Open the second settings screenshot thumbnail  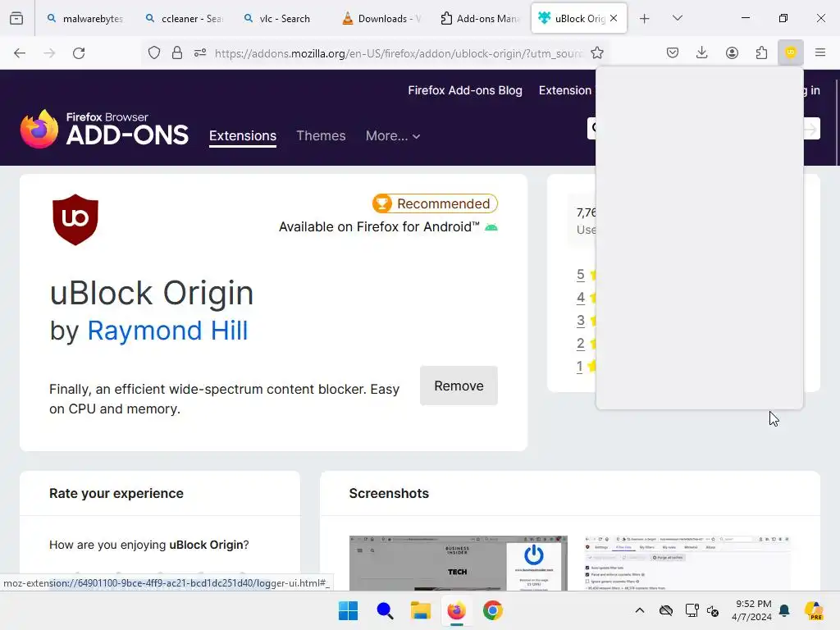tap(687, 563)
